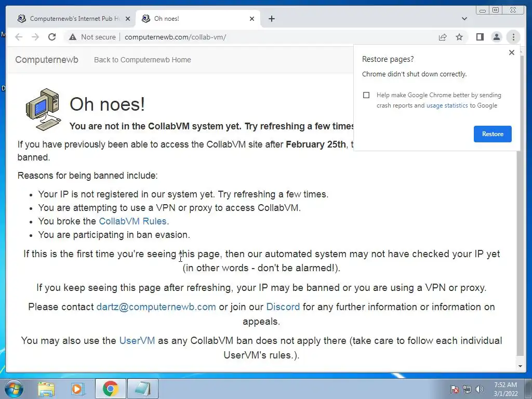Switch to Computernewb's Internet Pub tab

[74, 19]
